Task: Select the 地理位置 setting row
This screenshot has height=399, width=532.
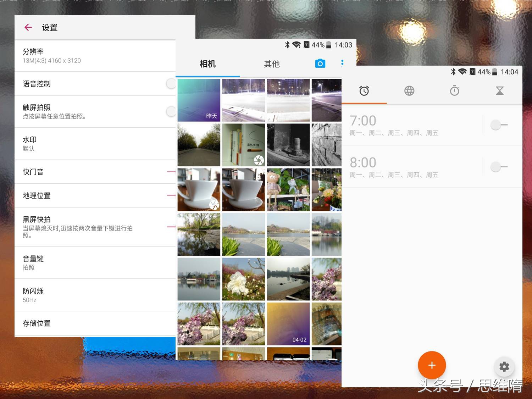Action: 95,195
